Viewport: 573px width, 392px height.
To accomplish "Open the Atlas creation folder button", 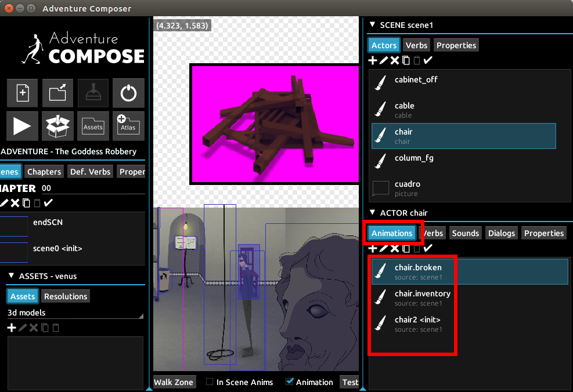I will 128,126.
